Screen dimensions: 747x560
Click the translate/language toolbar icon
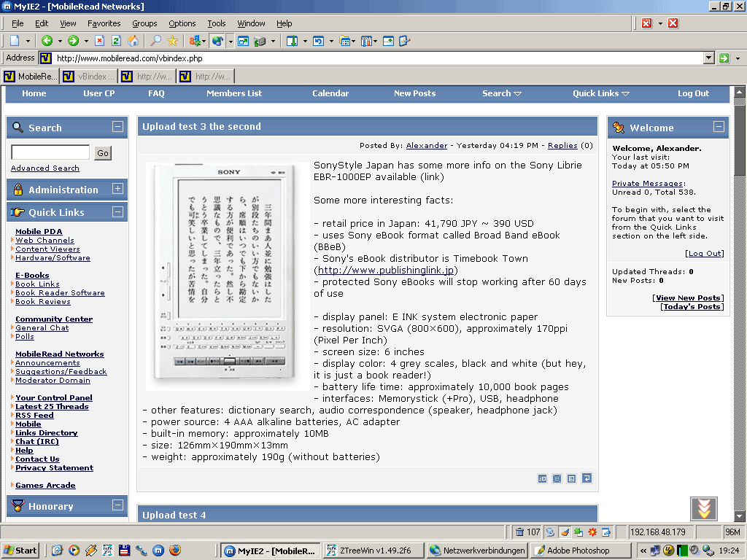(x=194, y=41)
